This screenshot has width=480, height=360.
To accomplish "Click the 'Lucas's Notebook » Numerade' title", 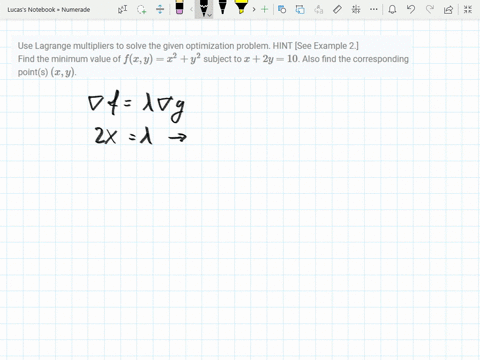I will (x=49, y=10).
